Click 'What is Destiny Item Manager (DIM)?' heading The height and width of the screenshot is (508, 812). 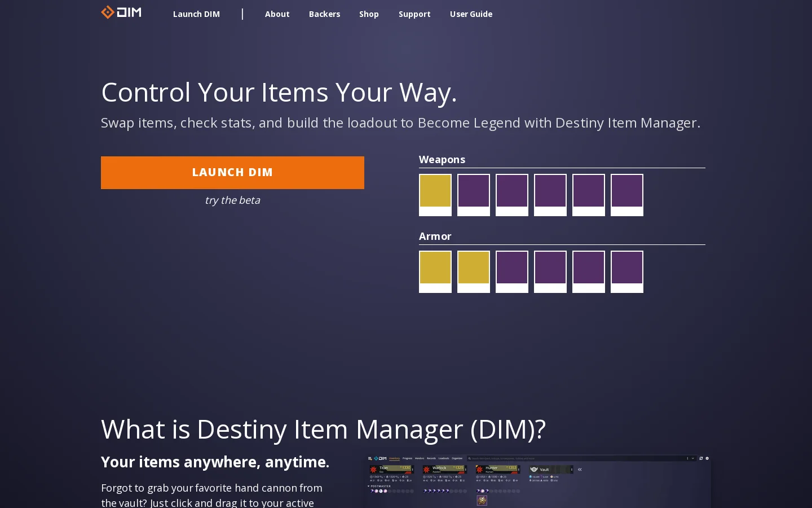point(324,430)
